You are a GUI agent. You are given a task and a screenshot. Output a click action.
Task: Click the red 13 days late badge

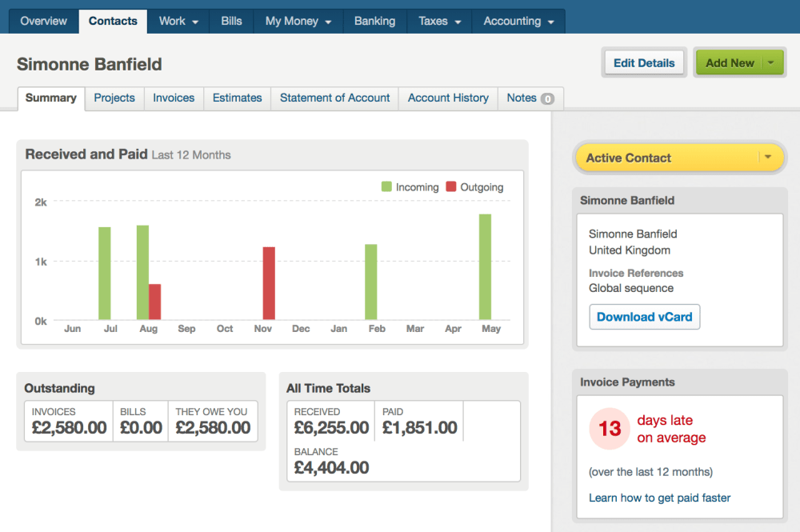click(x=609, y=429)
